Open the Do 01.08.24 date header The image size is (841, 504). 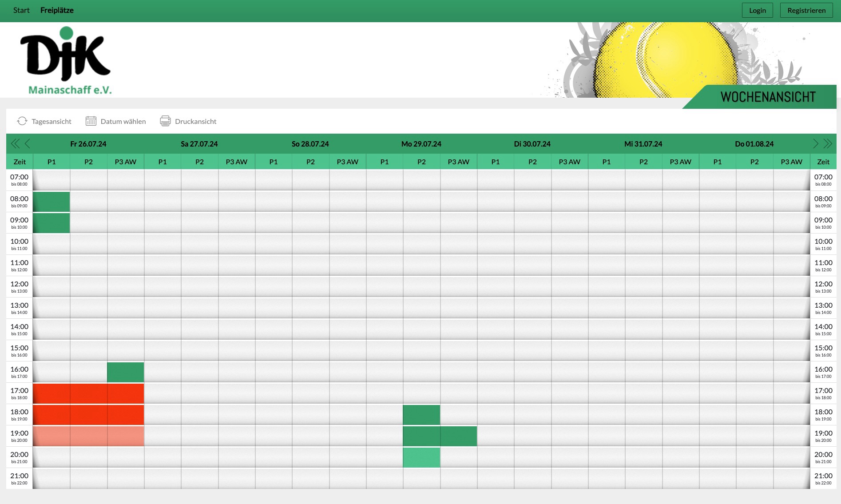click(754, 144)
